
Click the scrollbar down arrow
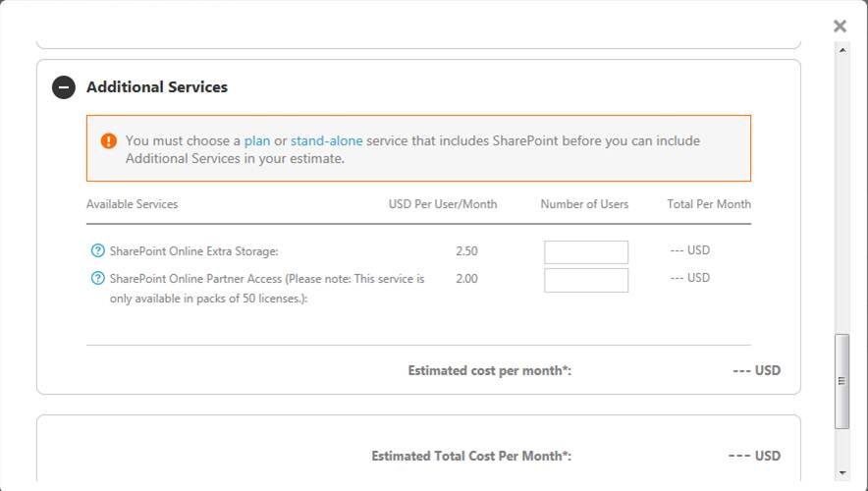click(841, 472)
